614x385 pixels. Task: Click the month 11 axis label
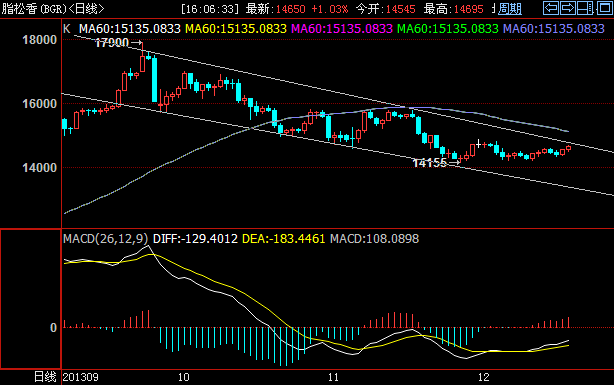[333, 377]
